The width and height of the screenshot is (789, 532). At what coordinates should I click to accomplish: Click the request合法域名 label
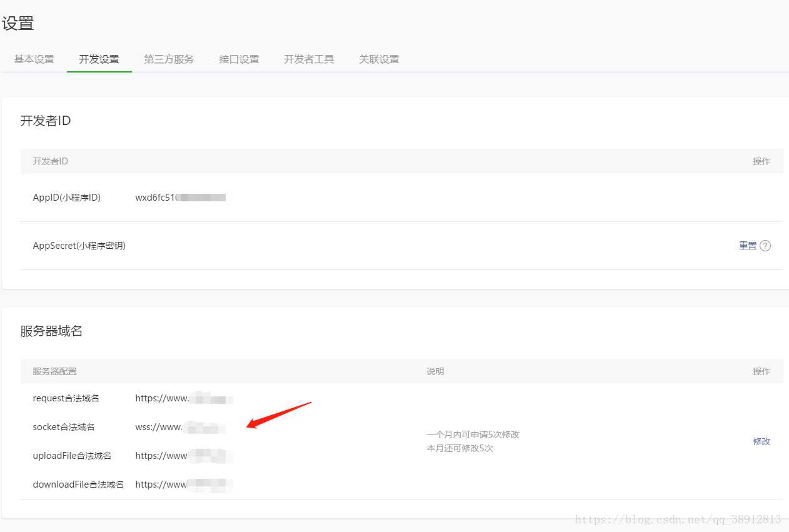[66, 398]
